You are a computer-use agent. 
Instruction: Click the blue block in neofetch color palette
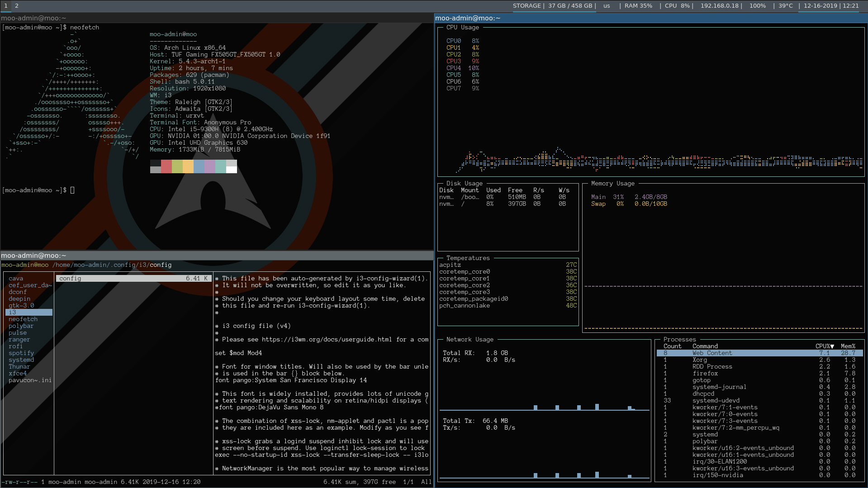pyautogui.click(x=199, y=166)
